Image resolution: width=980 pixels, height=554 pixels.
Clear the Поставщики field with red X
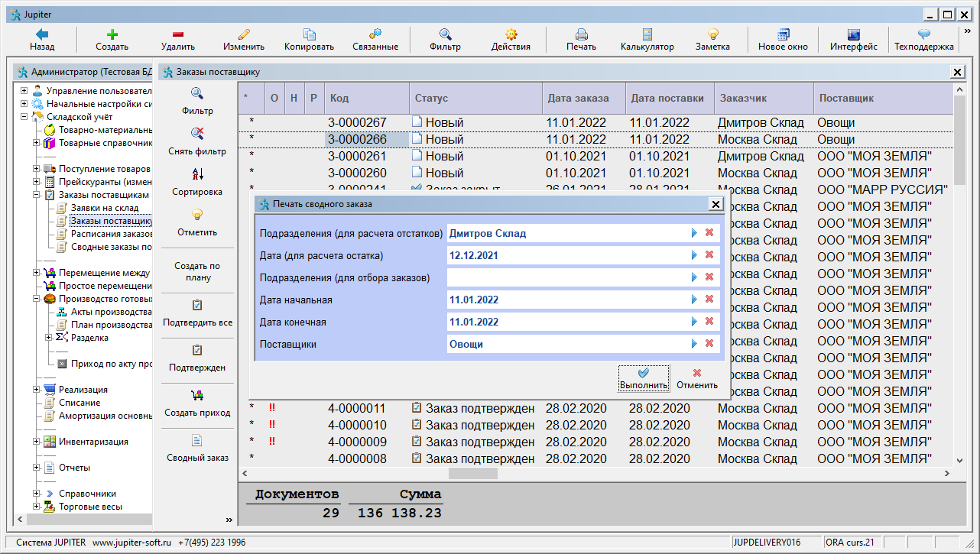click(709, 344)
